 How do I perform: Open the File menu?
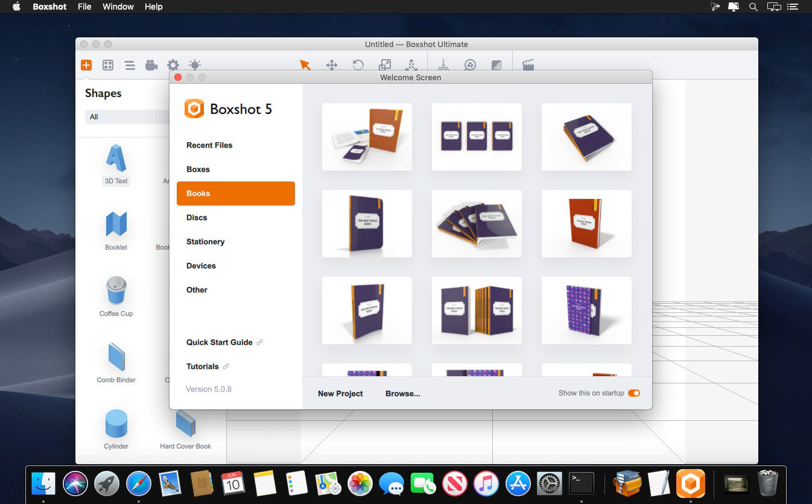click(84, 7)
